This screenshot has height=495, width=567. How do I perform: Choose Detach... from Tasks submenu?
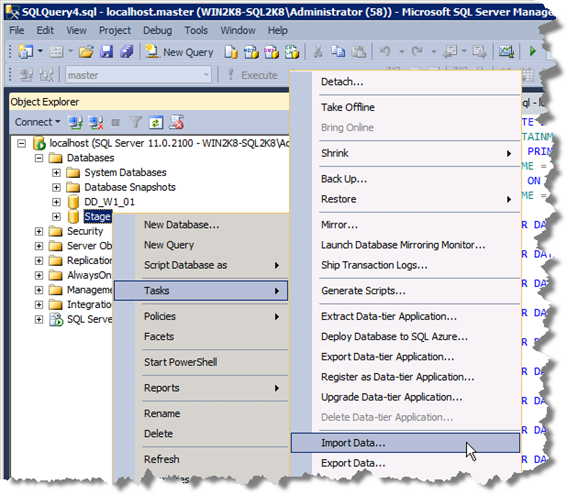(405, 82)
